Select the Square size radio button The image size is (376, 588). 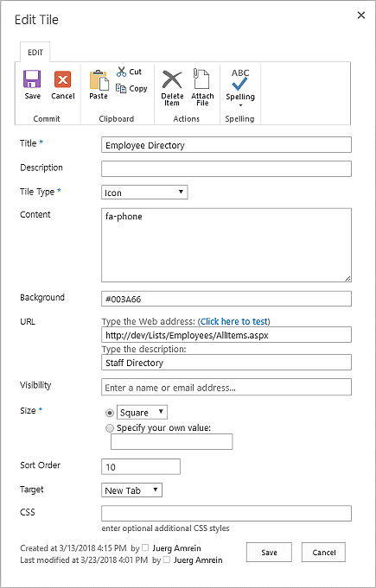[x=110, y=413]
